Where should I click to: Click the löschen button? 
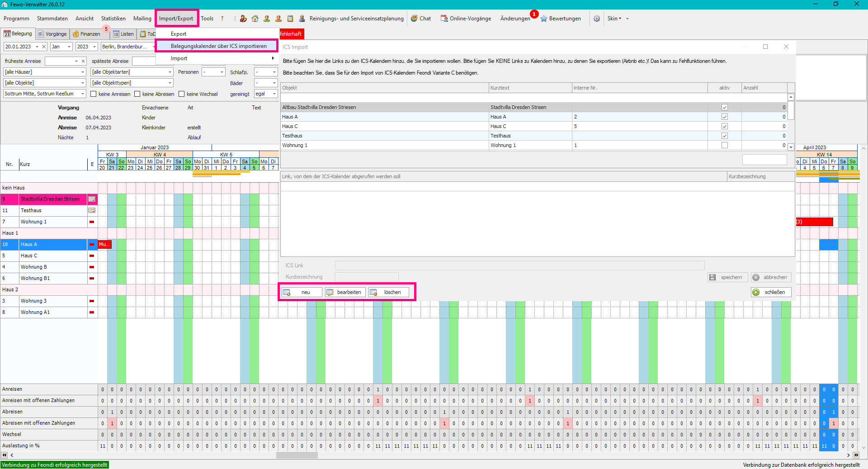point(388,292)
